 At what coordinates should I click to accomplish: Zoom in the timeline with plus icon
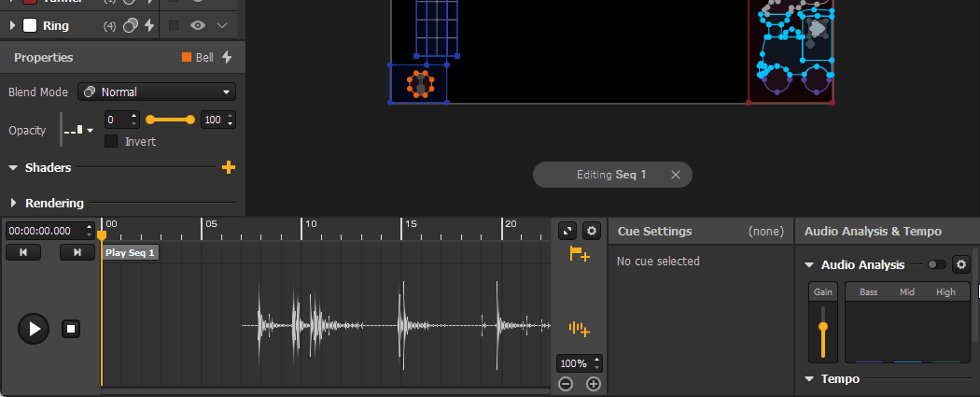click(593, 384)
